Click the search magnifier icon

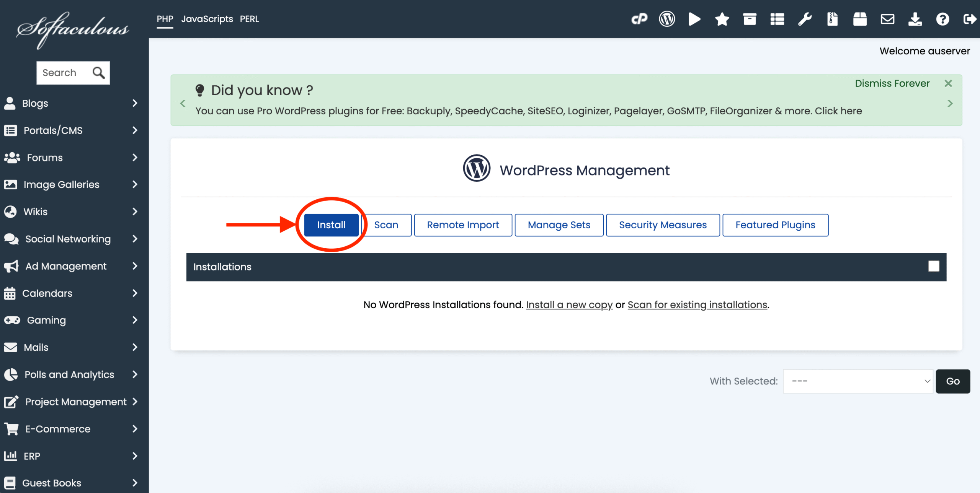point(99,73)
